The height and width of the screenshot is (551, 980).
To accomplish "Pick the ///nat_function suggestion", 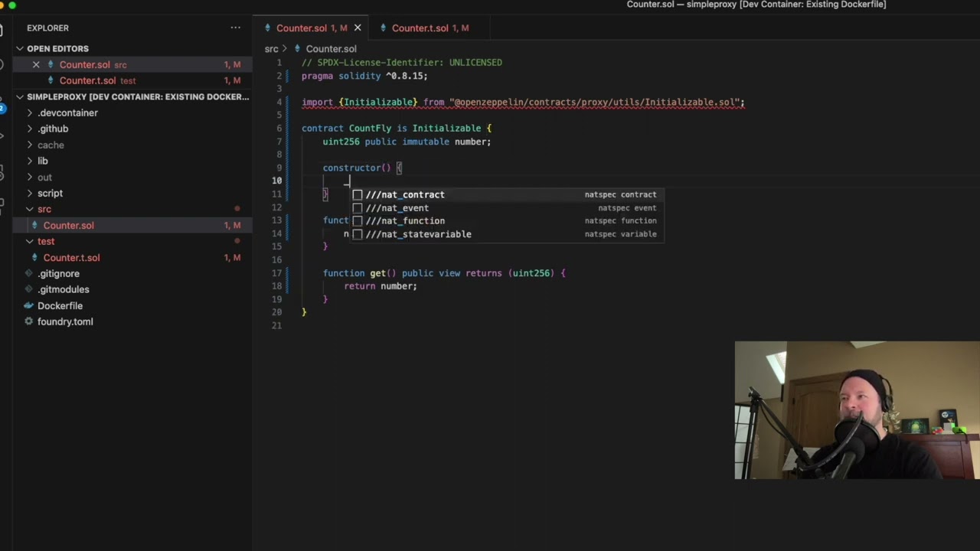I will (x=505, y=221).
